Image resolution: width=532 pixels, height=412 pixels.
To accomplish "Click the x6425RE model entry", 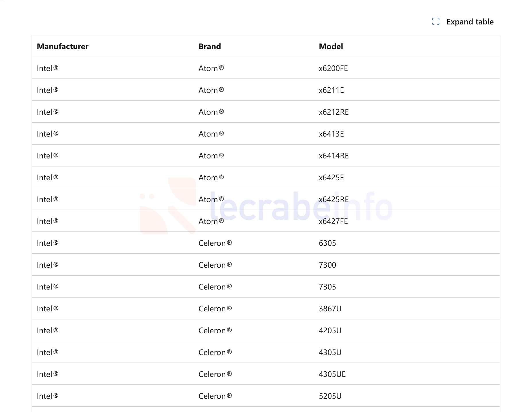I will click(334, 200).
